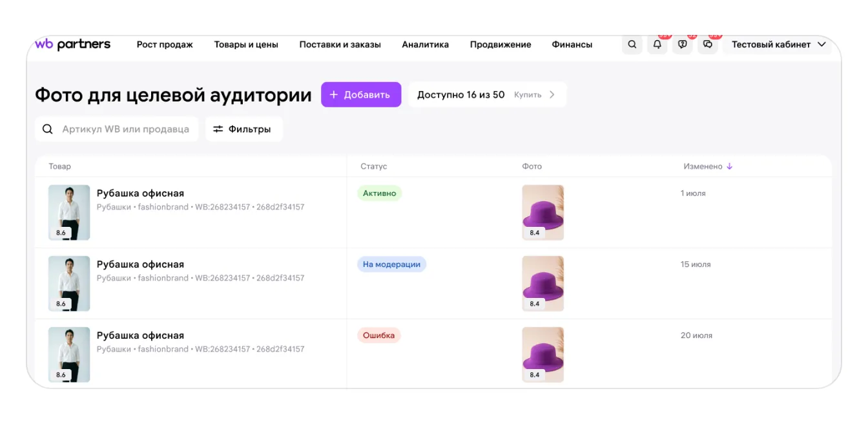Open the Продвижение menu

tap(501, 45)
